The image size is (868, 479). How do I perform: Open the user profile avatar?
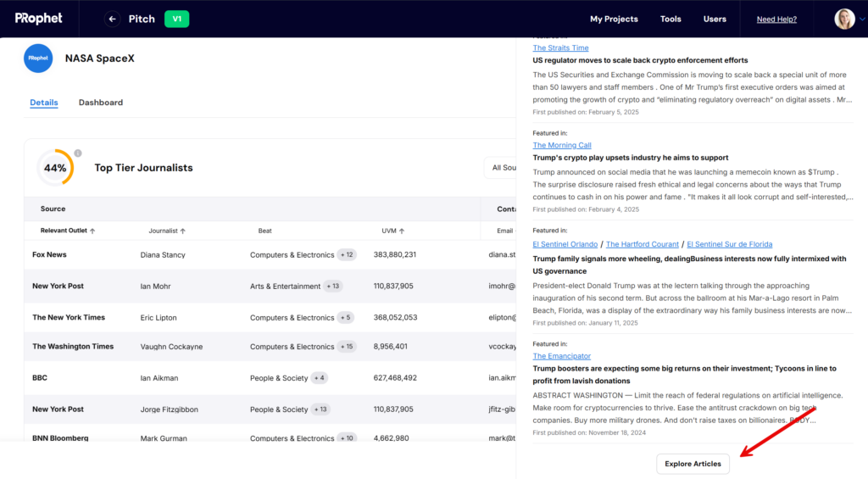pos(844,19)
